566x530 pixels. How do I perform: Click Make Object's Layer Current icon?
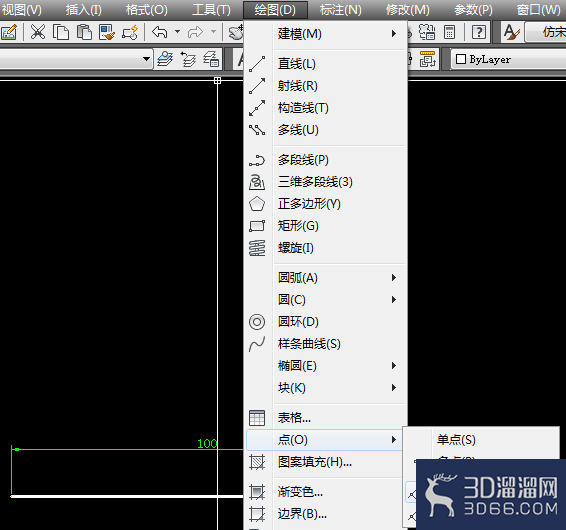[165, 59]
